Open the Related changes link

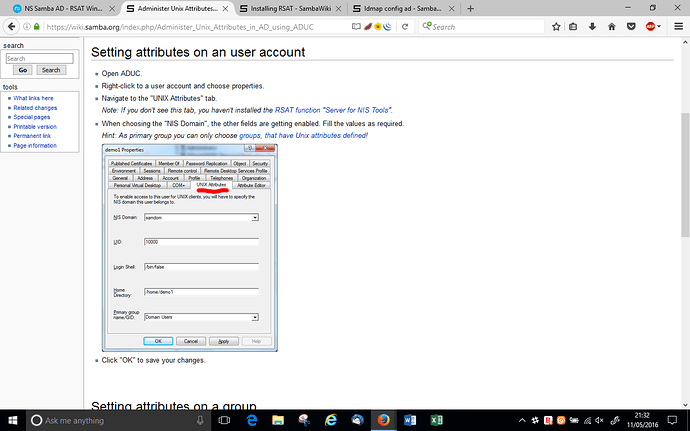point(35,108)
